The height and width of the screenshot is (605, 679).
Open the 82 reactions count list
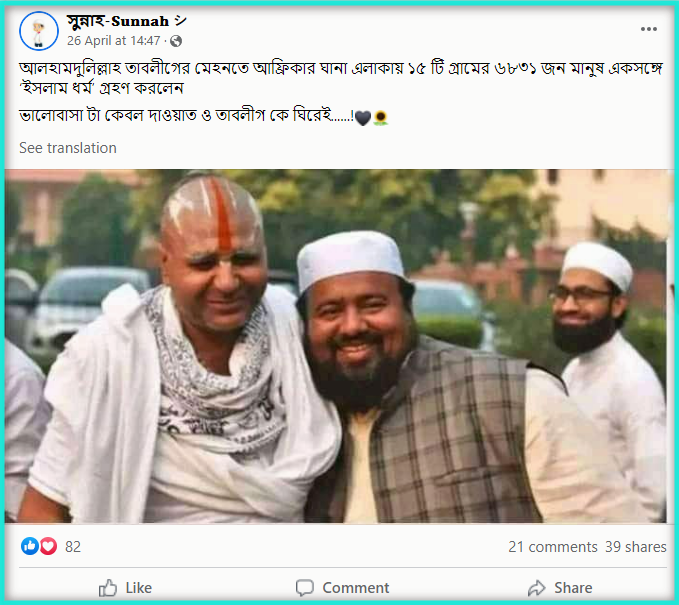73,547
